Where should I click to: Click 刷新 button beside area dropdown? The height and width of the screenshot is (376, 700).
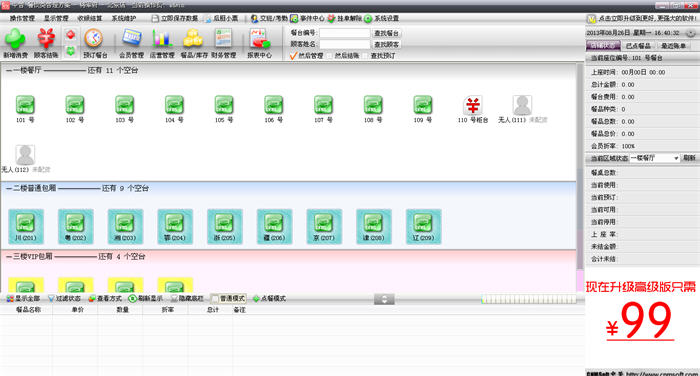tap(689, 158)
